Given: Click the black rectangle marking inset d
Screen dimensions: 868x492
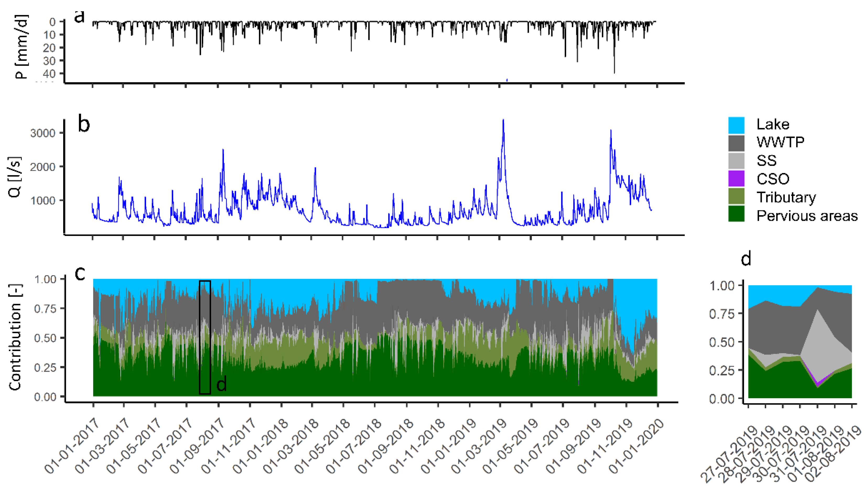Looking at the screenshot, I should pyautogui.click(x=205, y=337).
